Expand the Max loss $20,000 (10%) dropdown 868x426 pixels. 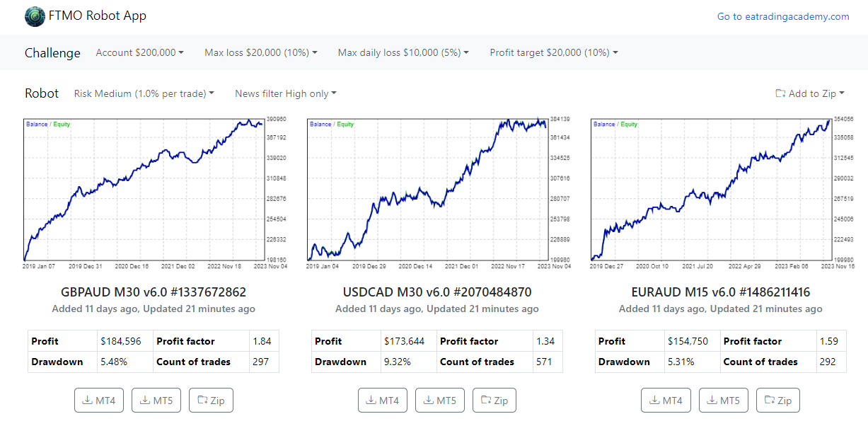[x=261, y=52]
